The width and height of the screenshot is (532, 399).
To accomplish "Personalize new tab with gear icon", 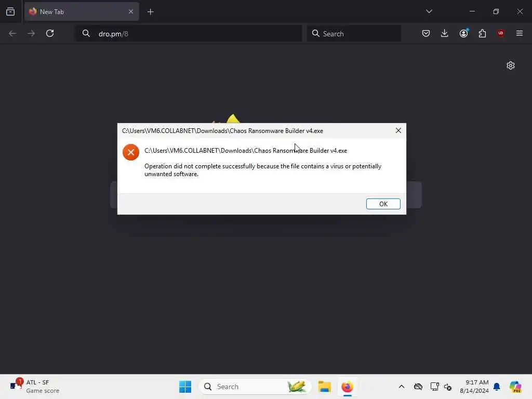I will pos(511,65).
